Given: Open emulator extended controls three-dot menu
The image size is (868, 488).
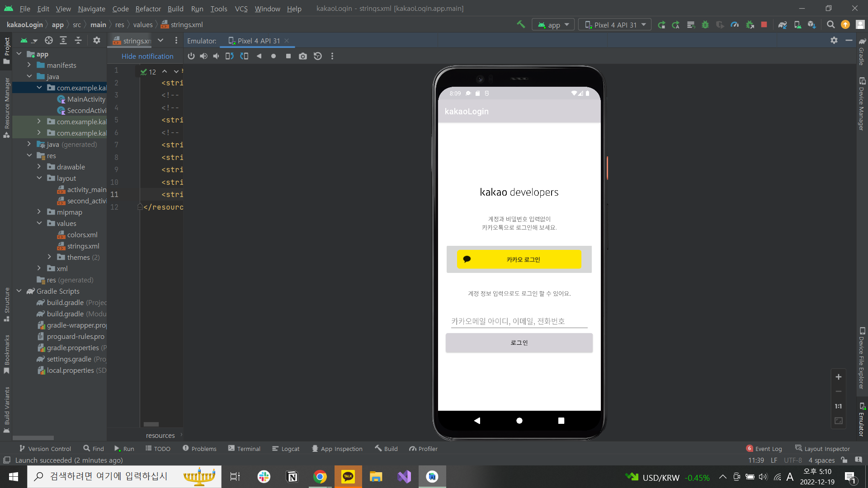Looking at the screenshot, I should click(x=332, y=56).
